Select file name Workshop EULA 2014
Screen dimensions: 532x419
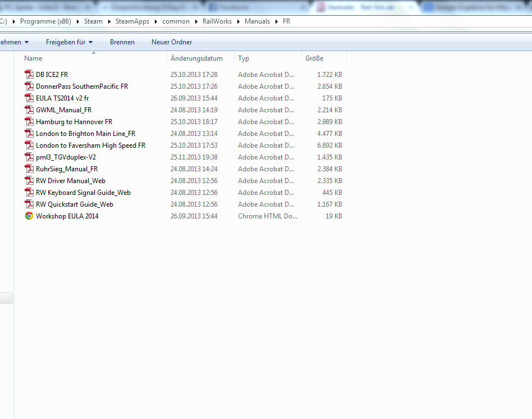(67, 216)
